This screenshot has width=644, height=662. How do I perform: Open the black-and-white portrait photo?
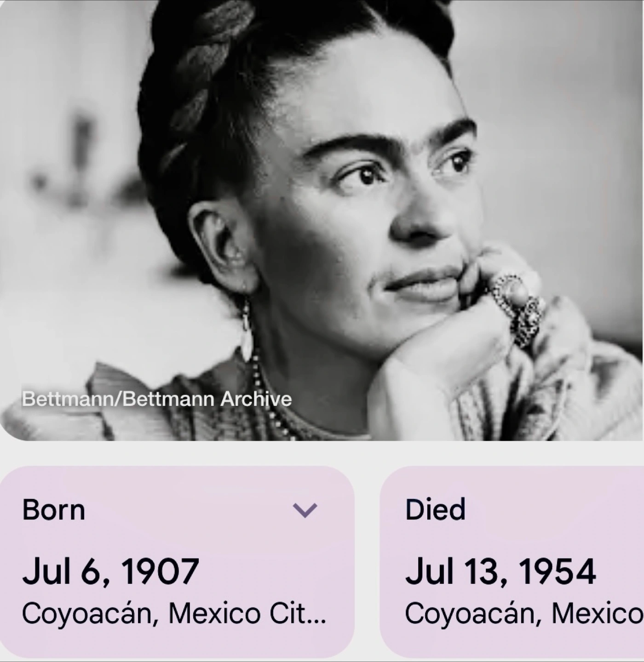pyautogui.click(x=322, y=220)
